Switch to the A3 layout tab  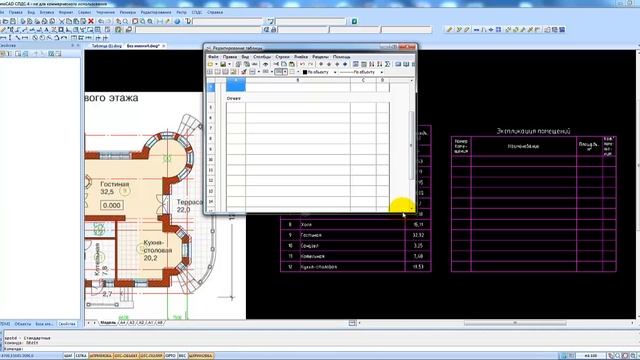click(132, 323)
